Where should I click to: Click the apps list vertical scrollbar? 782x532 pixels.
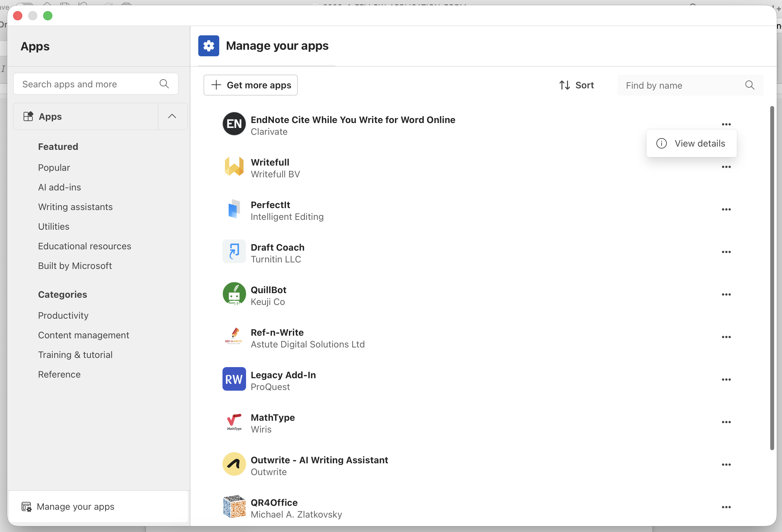[x=772, y=278]
